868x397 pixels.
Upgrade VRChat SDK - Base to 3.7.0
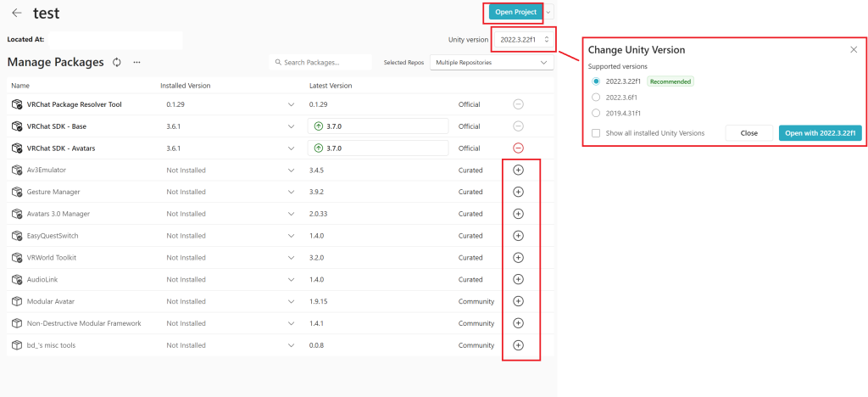coord(378,126)
